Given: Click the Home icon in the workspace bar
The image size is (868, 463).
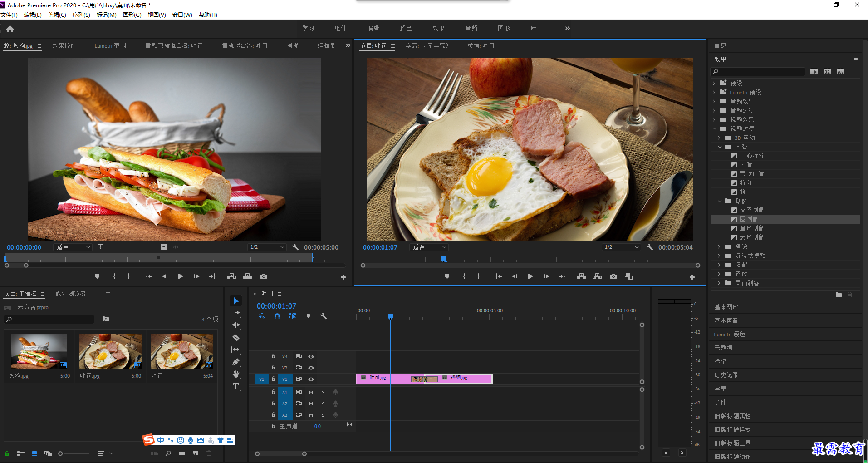Looking at the screenshot, I should pyautogui.click(x=10, y=29).
